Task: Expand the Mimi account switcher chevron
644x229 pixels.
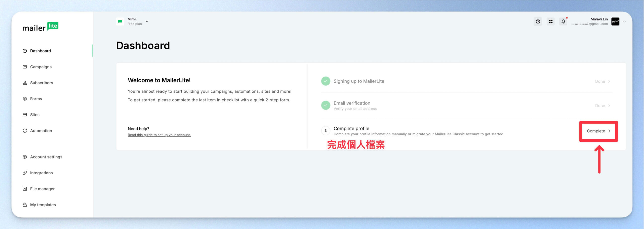Action: click(147, 22)
